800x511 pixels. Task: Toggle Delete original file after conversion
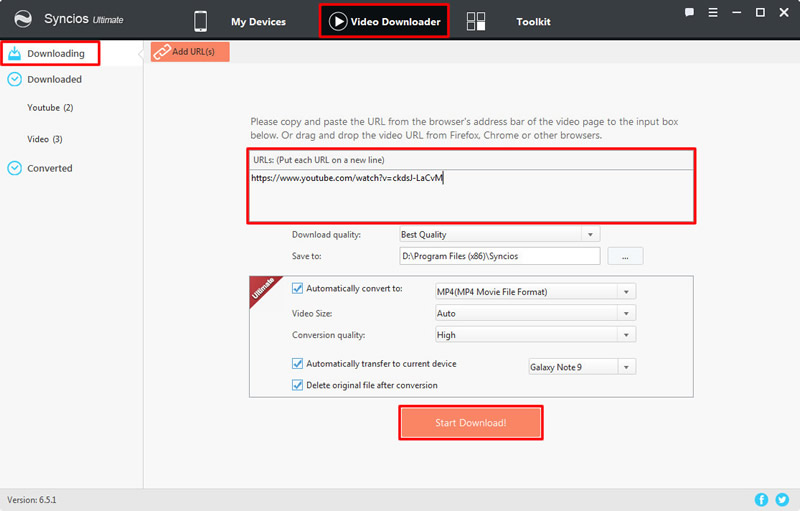point(297,385)
